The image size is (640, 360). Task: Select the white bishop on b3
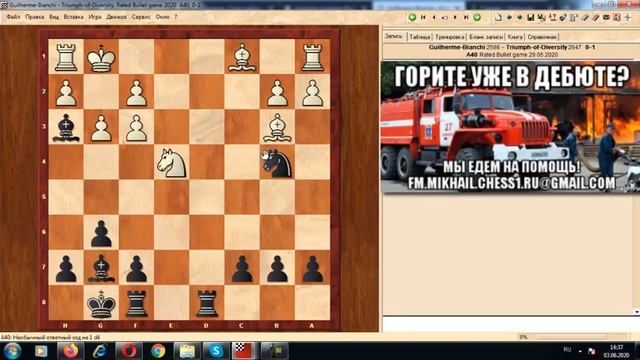click(x=277, y=127)
